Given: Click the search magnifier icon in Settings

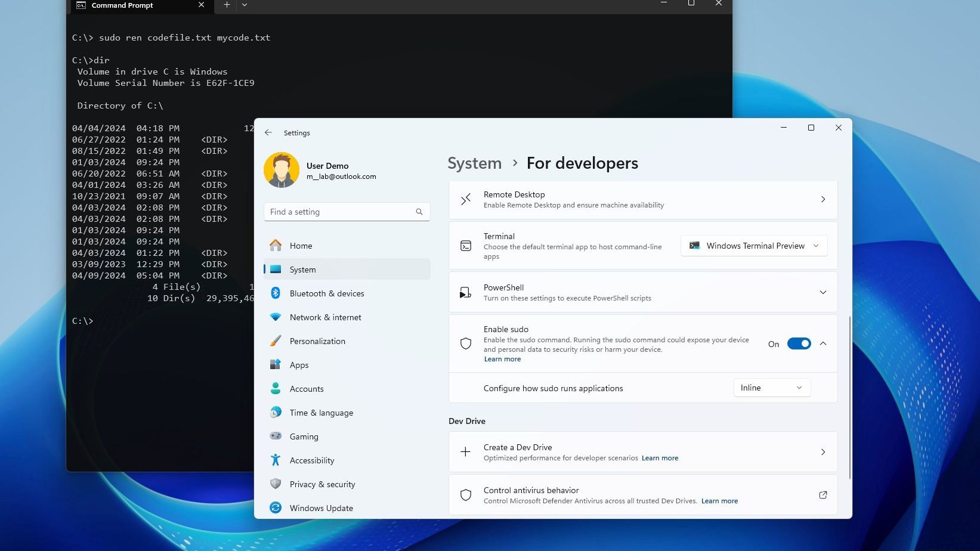Looking at the screenshot, I should point(419,212).
